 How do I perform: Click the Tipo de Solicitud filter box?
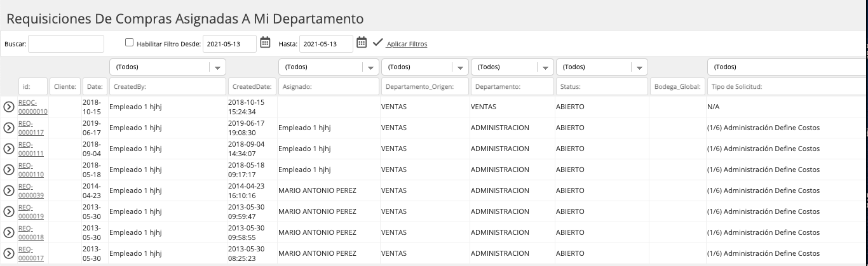pos(787,86)
